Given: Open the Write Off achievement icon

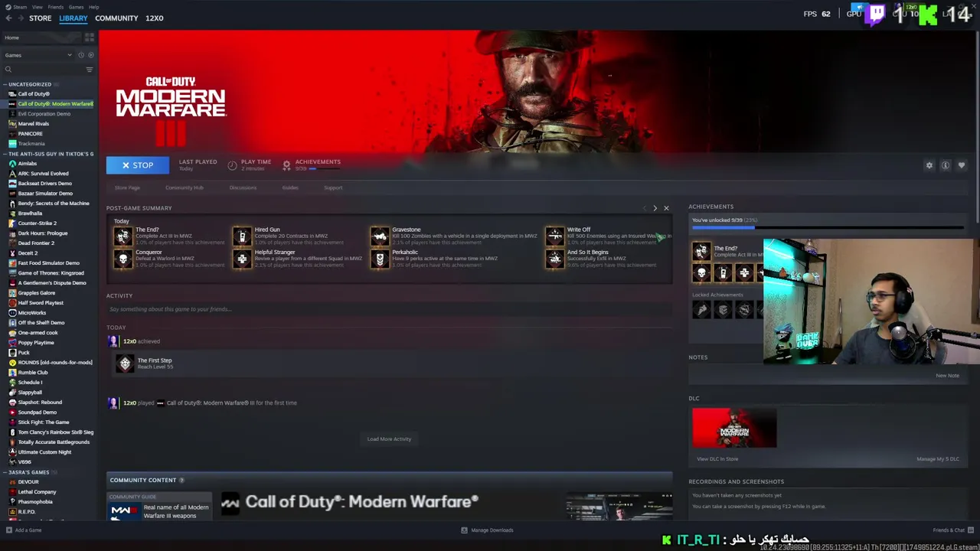Looking at the screenshot, I should click(x=554, y=235).
